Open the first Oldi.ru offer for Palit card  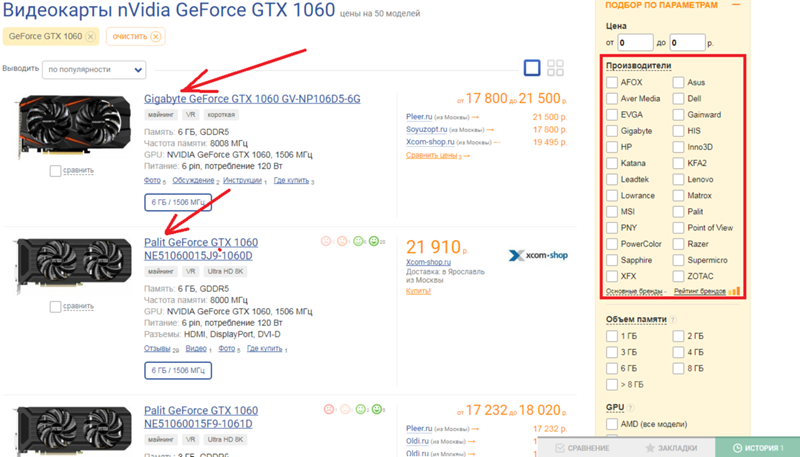[417, 441]
